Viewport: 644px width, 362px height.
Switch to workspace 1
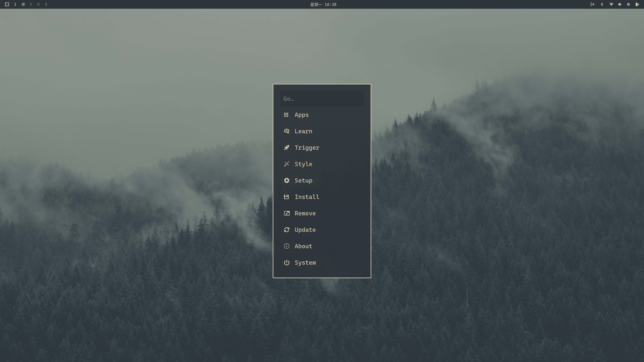tap(15, 4)
